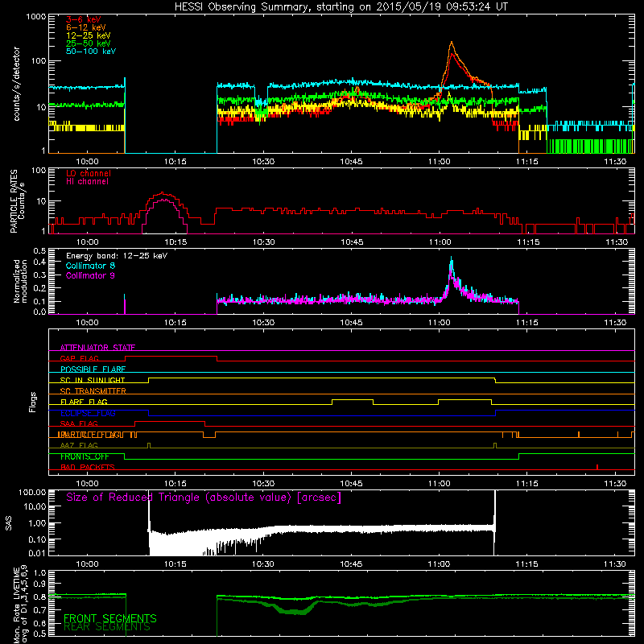
Task: Click '10:30' tick under modulation panel
Action: (x=263, y=323)
